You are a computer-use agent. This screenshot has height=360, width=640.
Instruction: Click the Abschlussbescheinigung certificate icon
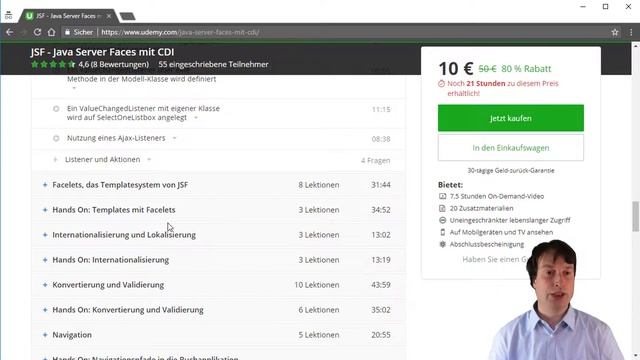tap(442, 244)
